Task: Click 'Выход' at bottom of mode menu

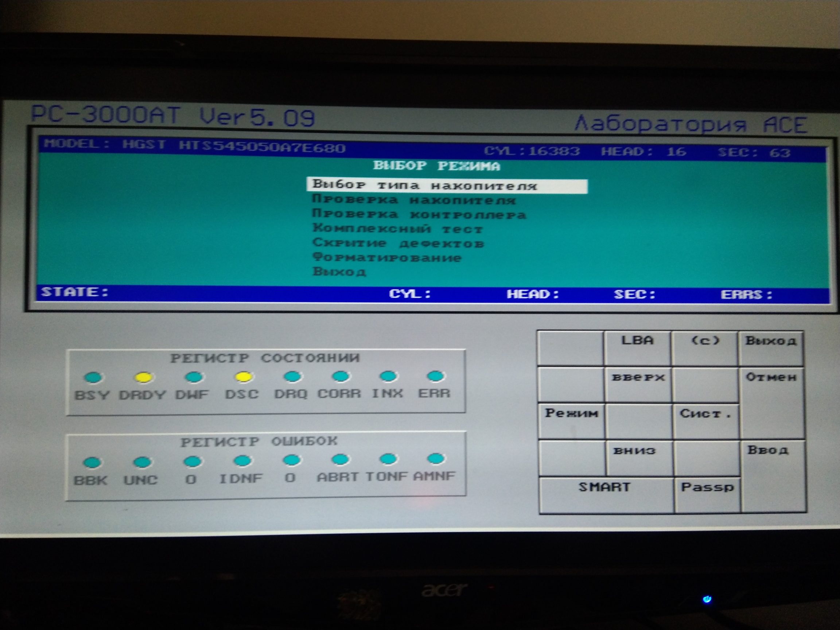Action: 339,272
